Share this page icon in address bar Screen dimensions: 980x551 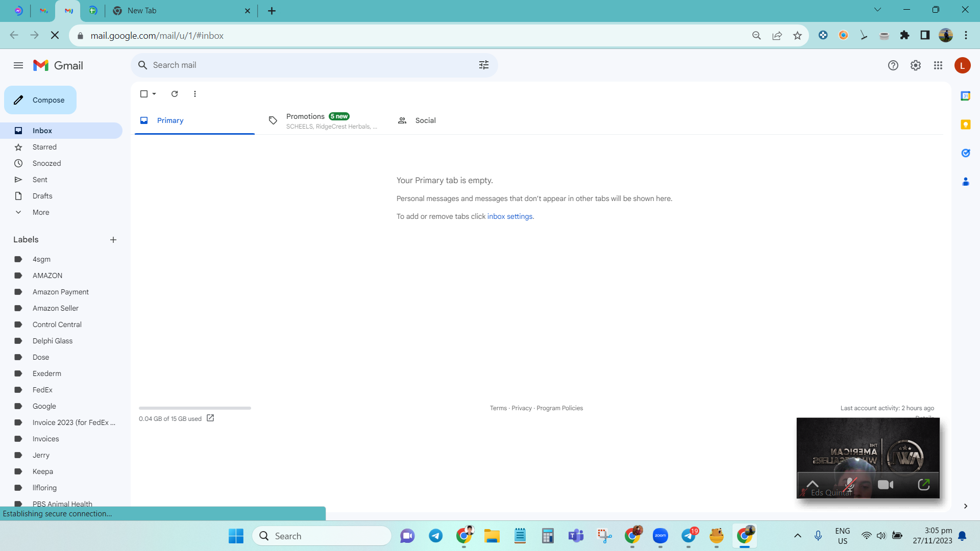(777, 35)
